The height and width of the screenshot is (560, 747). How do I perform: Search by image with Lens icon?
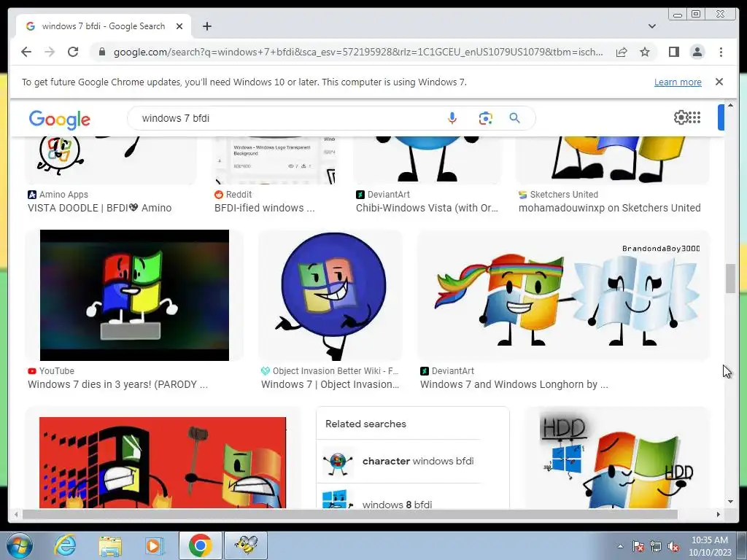click(x=485, y=118)
